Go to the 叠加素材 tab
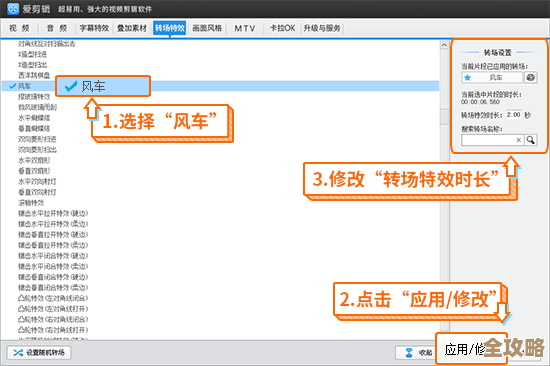 (x=132, y=28)
